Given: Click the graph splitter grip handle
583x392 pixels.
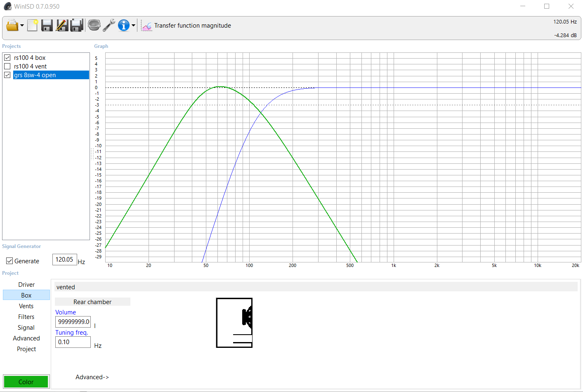Looking at the screenshot, I should pyautogui.click(x=92, y=154).
